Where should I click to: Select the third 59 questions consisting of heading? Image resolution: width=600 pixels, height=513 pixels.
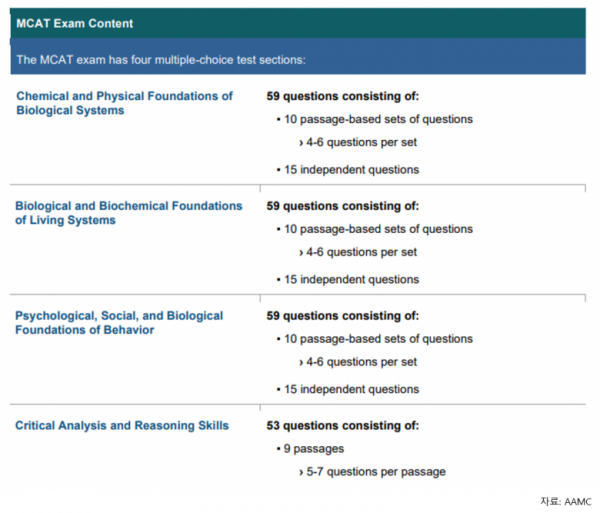click(x=342, y=316)
